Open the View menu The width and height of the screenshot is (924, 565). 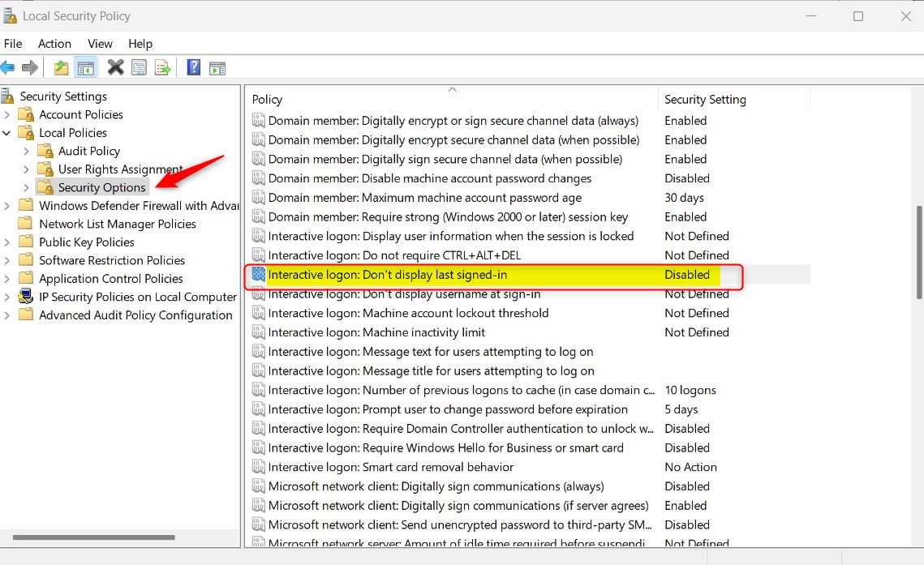(x=100, y=44)
